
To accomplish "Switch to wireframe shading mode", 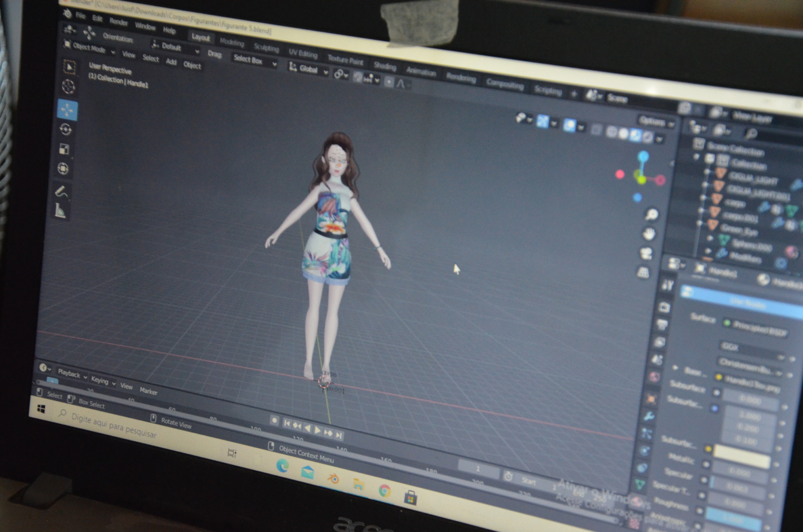I will coord(612,132).
